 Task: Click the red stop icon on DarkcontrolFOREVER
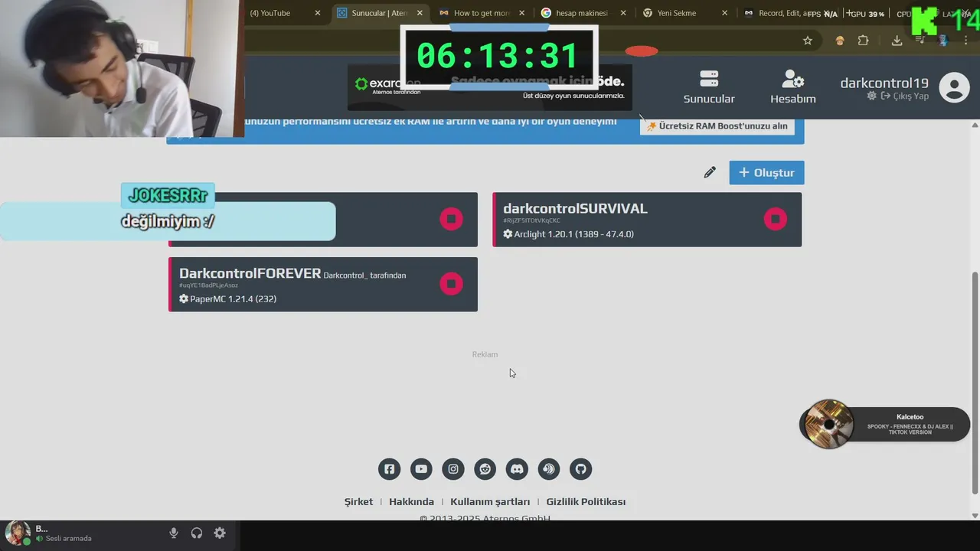click(x=451, y=284)
